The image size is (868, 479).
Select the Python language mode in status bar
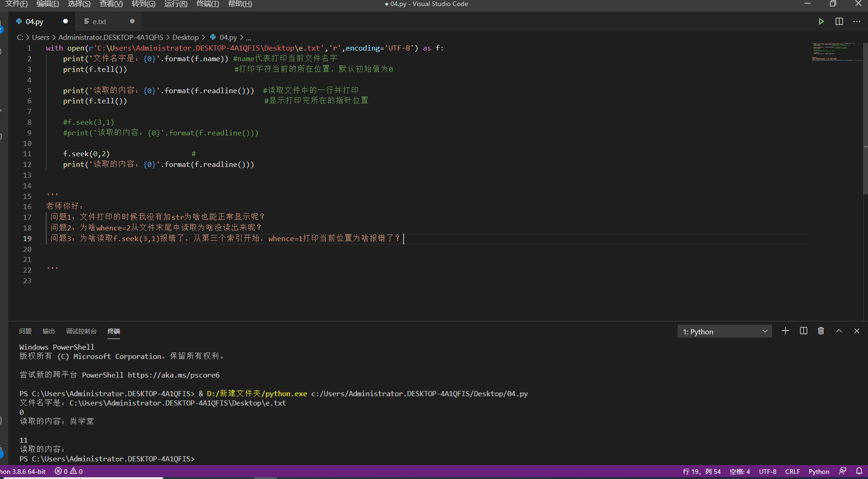click(819, 471)
